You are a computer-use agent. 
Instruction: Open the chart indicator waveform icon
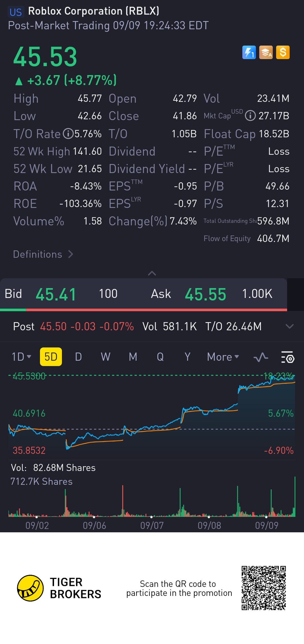(261, 357)
